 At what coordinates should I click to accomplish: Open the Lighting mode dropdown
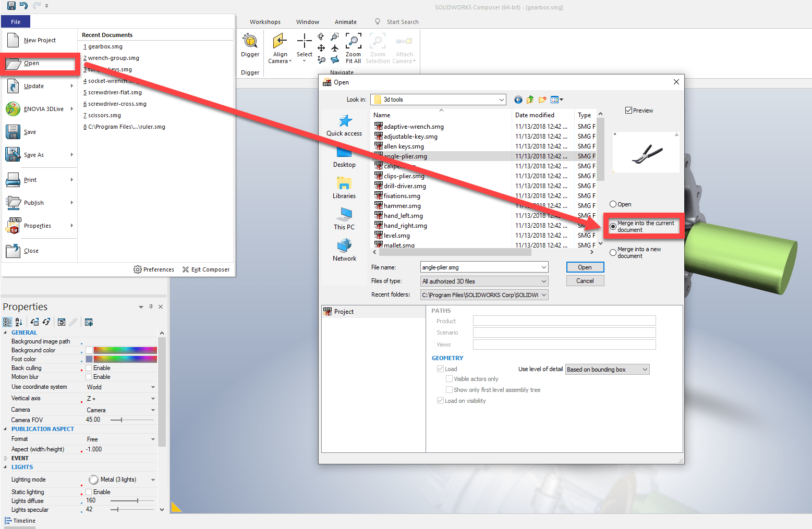pyautogui.click(x=153, y=480)
